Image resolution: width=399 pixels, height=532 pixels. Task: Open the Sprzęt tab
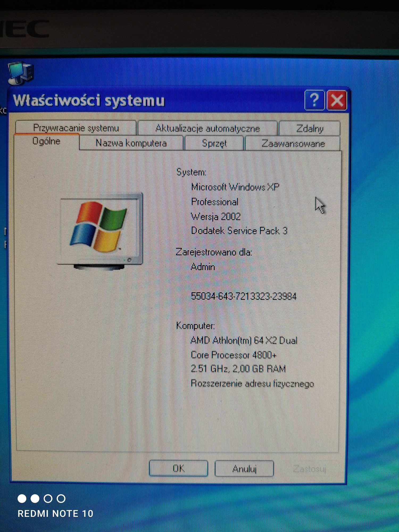point(214,143)
